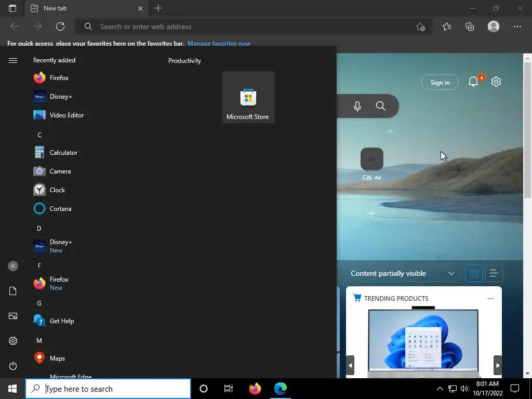Jump to letter C app group
Image resolution: width=532 pixels, height=399 pixels.
coord(39,135)
